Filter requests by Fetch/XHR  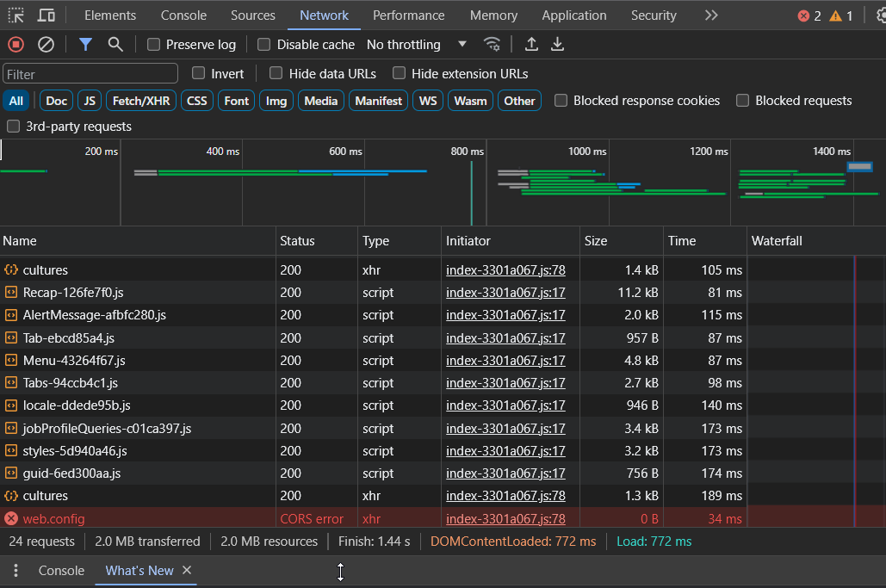[141, 101]
